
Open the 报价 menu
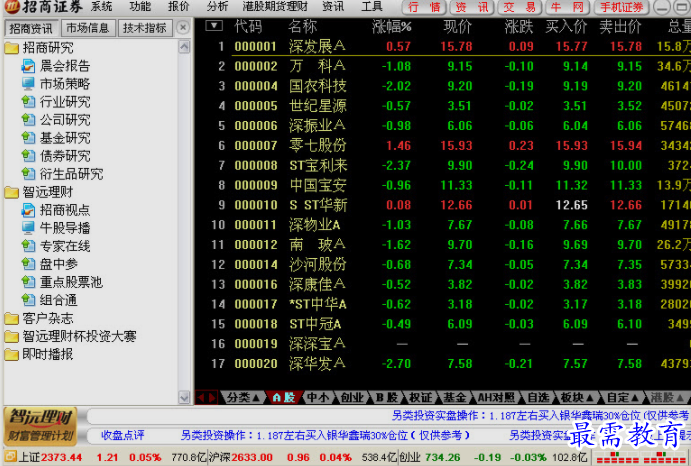pyautogui.click(x=178, y=7)
